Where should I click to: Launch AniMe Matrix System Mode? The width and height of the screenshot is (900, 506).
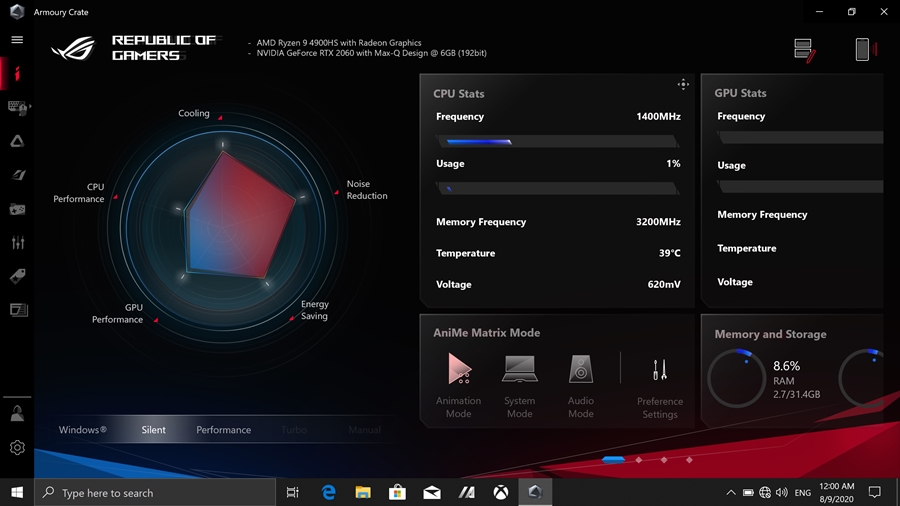pyautogui.click(x=519, y=386)
